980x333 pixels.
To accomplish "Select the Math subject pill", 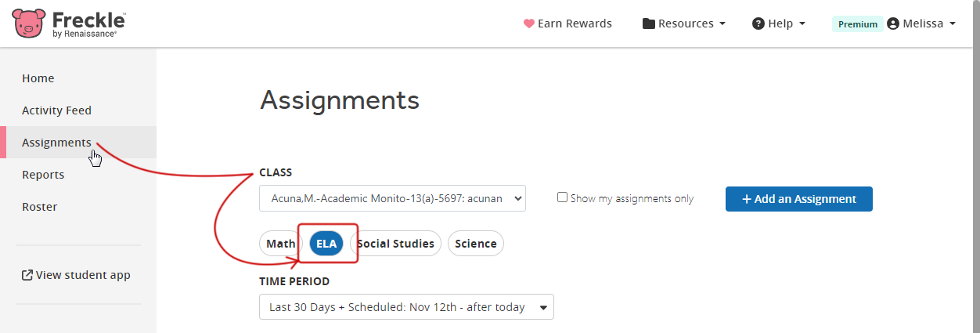I will [281, 244].
